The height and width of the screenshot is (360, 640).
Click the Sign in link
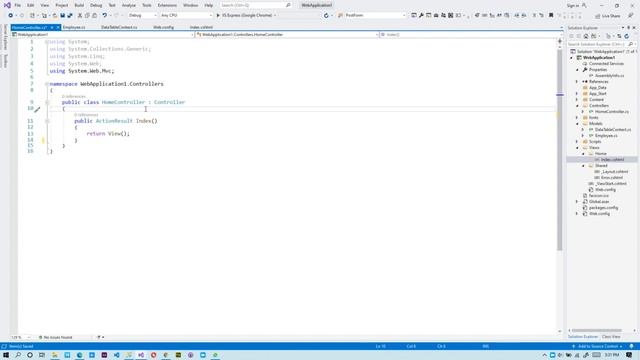pyautogui.click(x=573, y=6)
